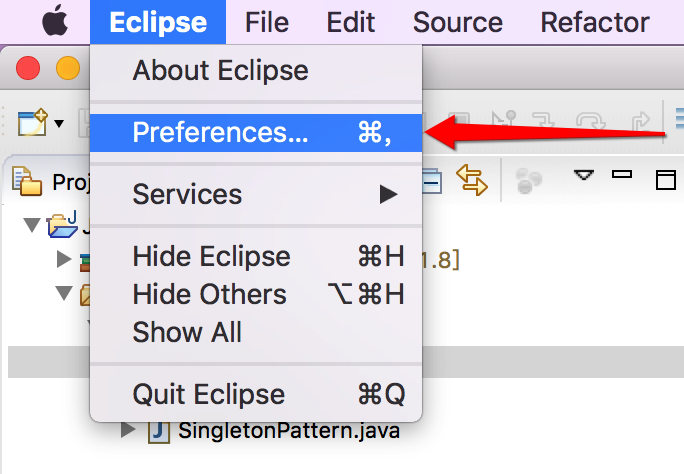This screenshot has width=684, height=474.
Task: Open the Apple menu
Action: [x=55, y=22]
